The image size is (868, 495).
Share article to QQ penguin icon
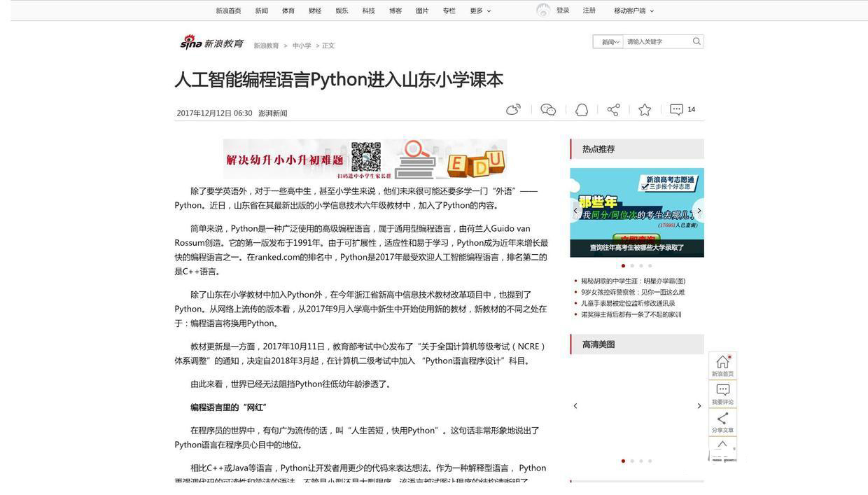tap(582, 110)
